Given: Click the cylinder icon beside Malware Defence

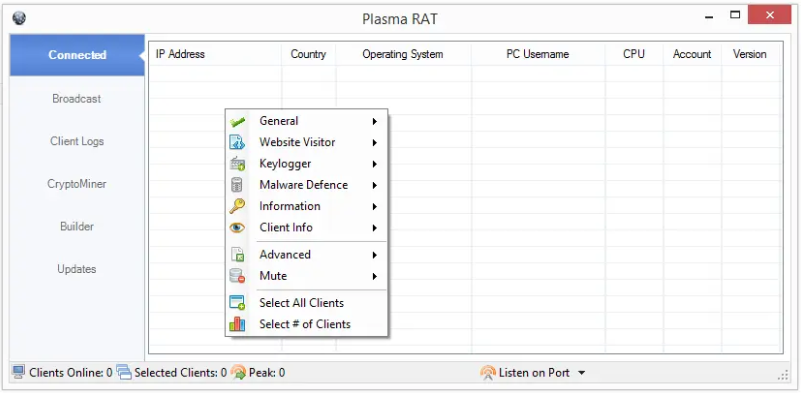Looking at the screenshot, I should [237, 185].
